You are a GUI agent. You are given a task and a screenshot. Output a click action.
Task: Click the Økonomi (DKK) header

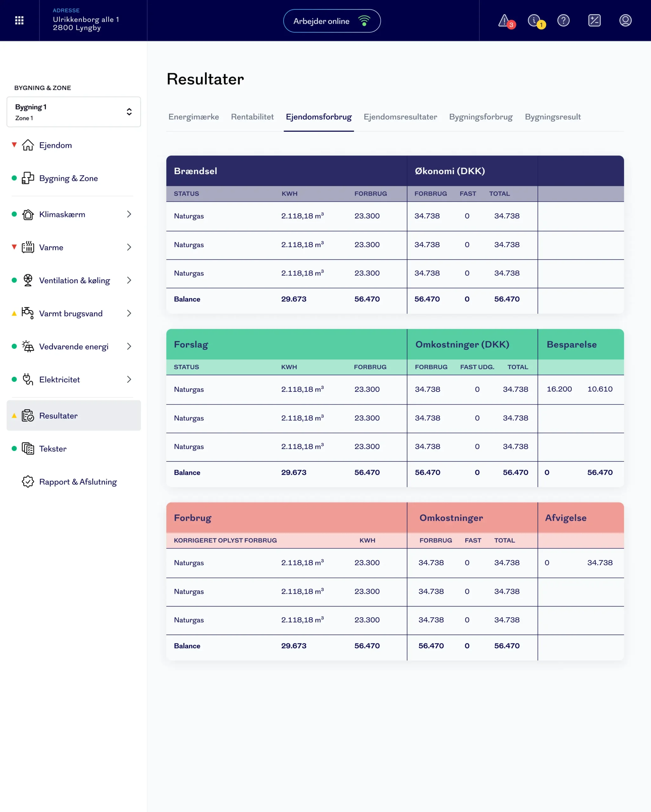[450, 171]
